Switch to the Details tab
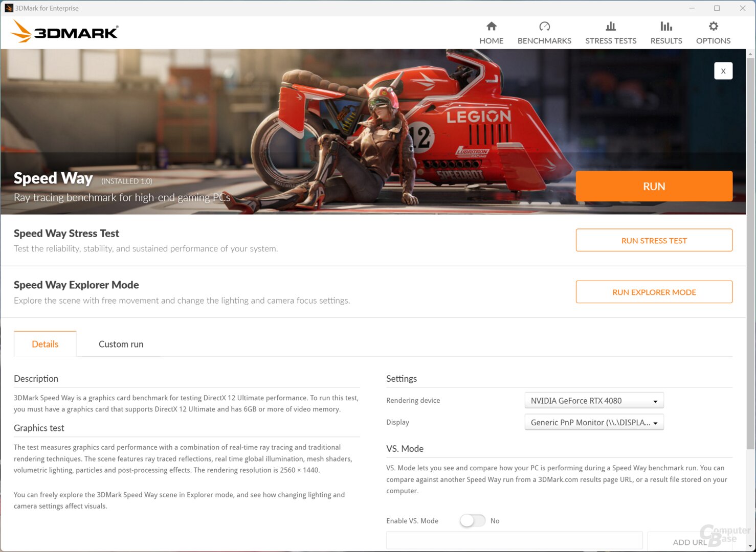This screenshot has height=552, width=756. (45, 344)
